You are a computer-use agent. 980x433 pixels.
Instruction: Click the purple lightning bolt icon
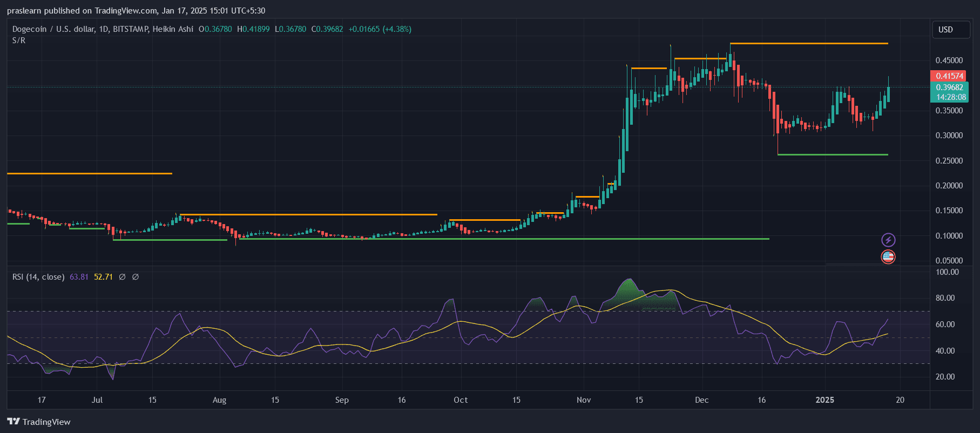click(x=888, y=240)
